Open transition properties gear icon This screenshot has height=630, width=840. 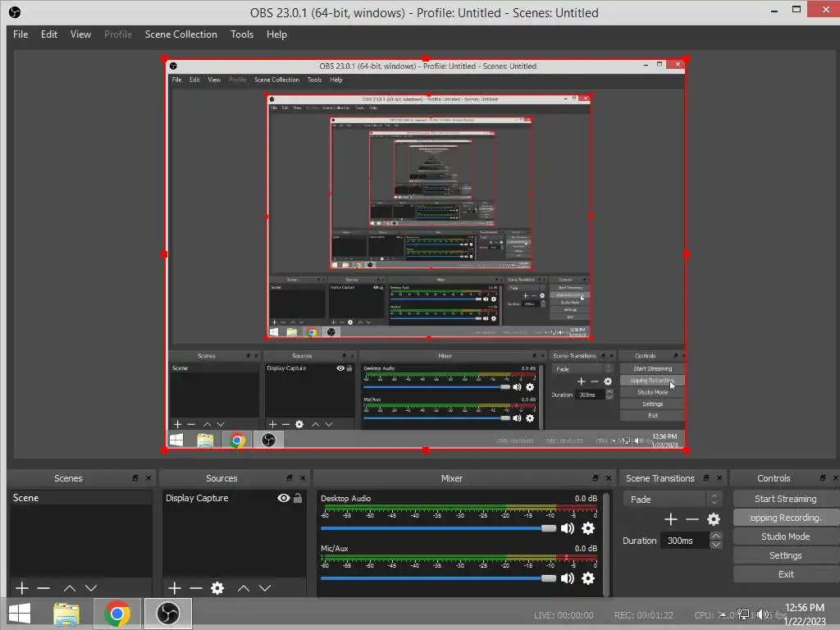pos(714,519)
